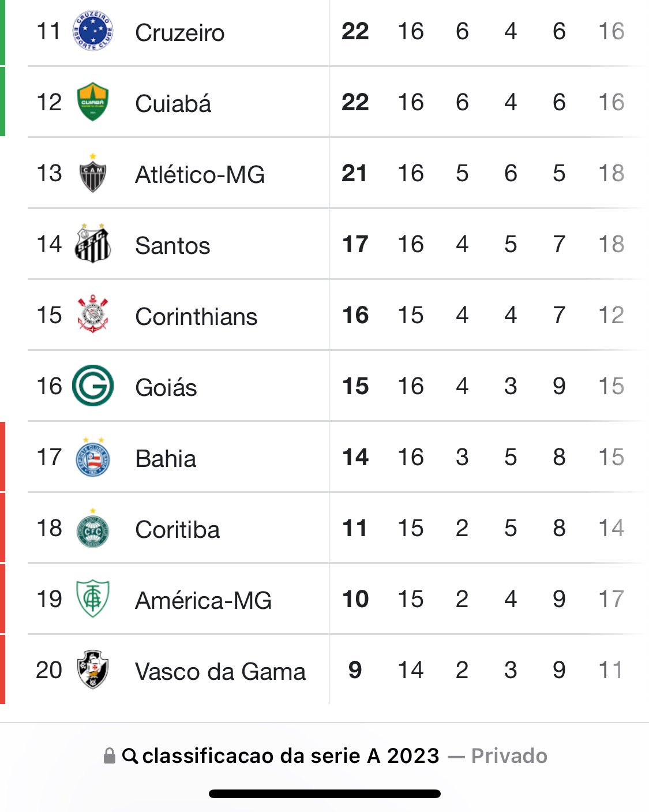Click the Coritiba team crest

[x=93, y=528]
